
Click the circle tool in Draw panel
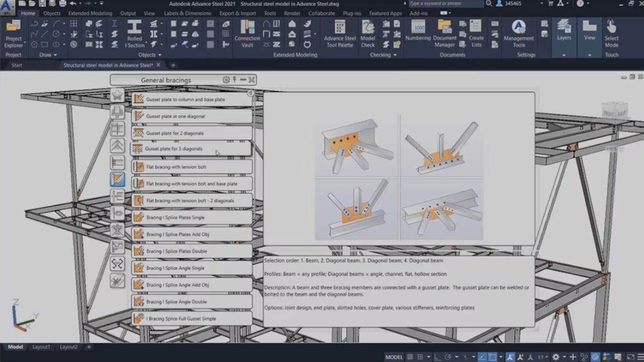[56, 34]
